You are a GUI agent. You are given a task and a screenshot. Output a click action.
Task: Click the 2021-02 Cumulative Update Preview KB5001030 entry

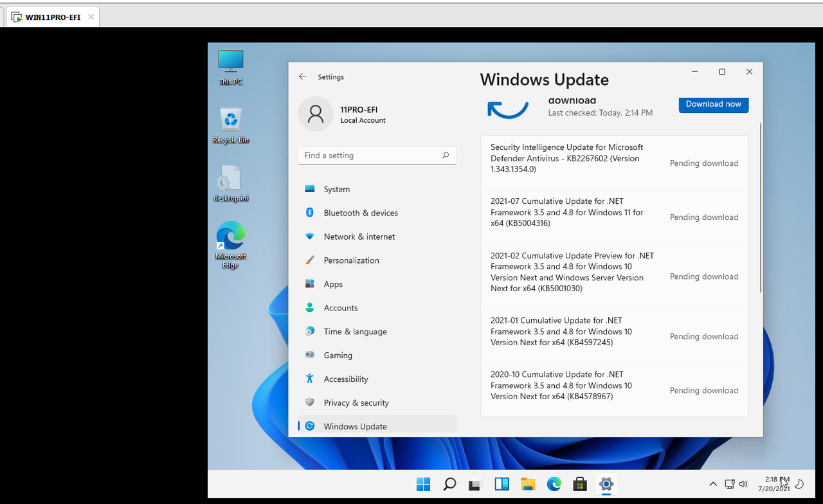coord(615,276)
